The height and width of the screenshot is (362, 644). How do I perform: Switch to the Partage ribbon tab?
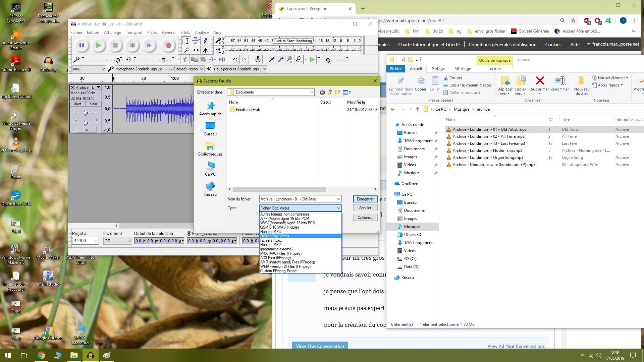pos(438,69)
